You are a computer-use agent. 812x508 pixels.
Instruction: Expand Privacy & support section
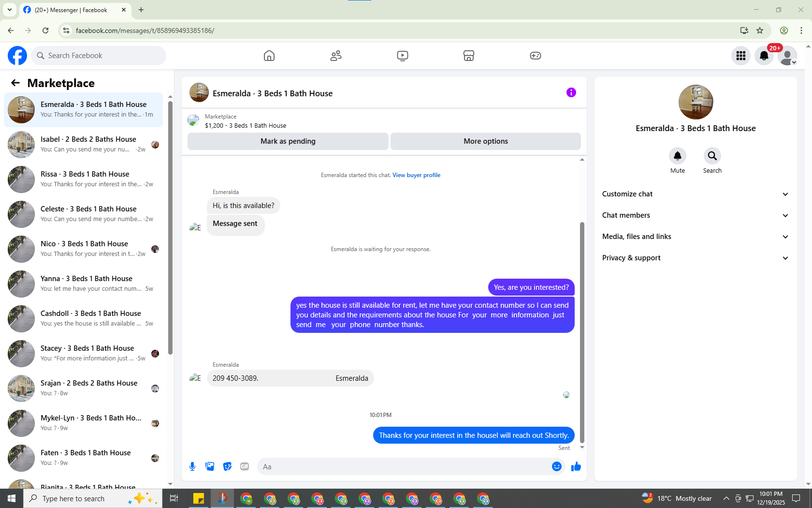pos(696,258)
